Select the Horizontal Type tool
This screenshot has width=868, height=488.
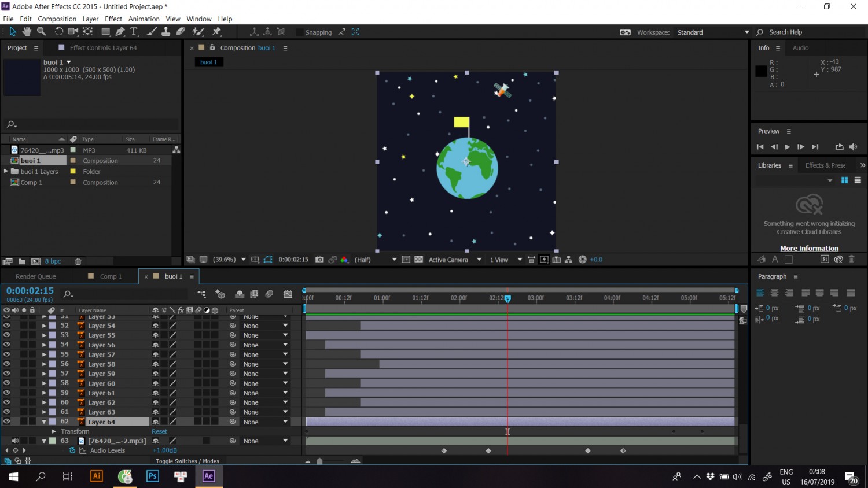click(134, 32)
